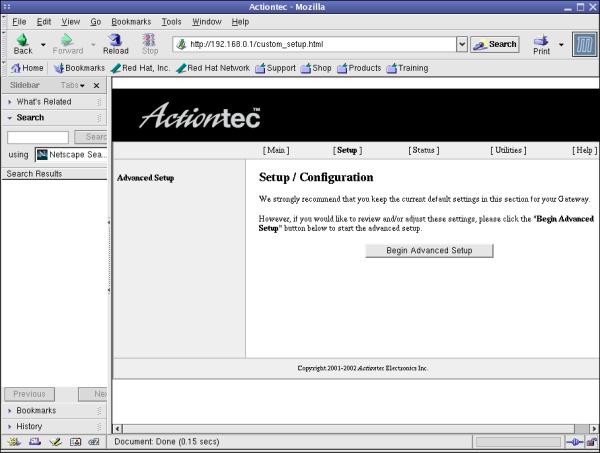Open the Shop bookmark folder

[316, 68]
